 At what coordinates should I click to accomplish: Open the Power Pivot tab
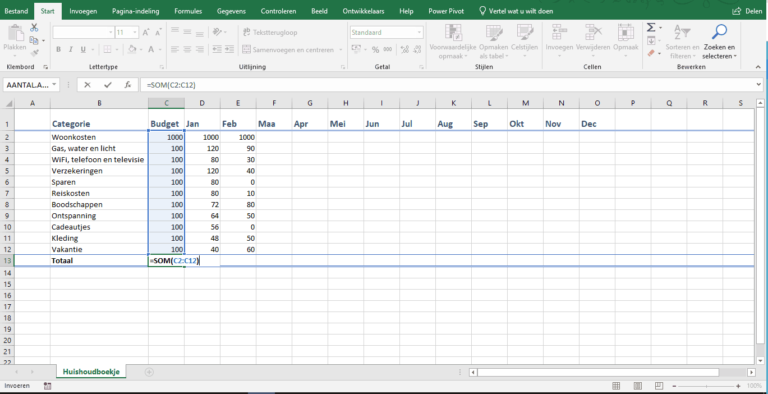446,11
